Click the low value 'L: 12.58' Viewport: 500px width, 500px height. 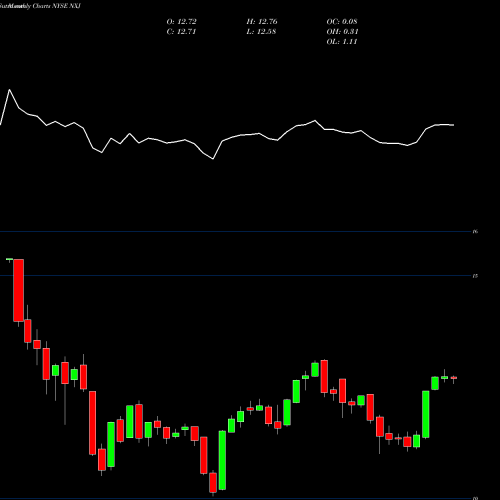pos(261,32)
